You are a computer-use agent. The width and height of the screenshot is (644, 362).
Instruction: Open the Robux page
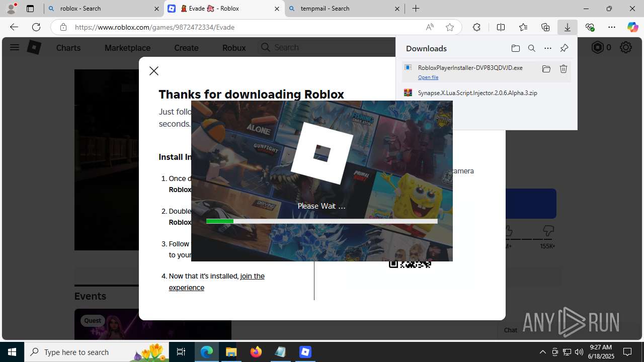pyautogui.click(x=234, y=48)
